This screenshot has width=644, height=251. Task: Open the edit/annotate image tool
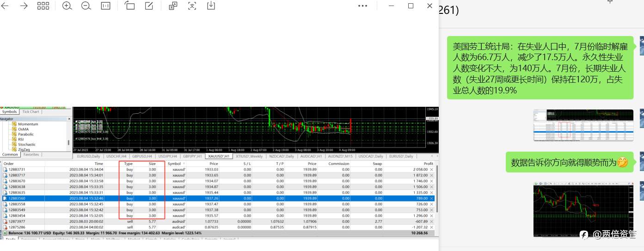click(x=149, y=6)
